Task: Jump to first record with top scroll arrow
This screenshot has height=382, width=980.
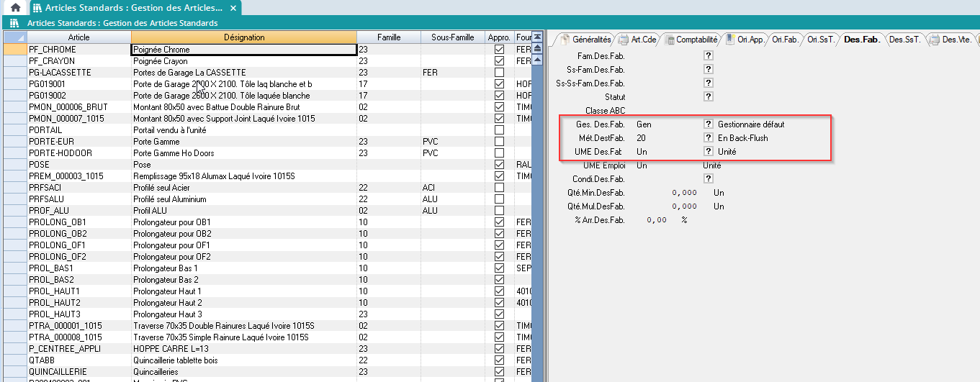Action: (x=536, y=36)
